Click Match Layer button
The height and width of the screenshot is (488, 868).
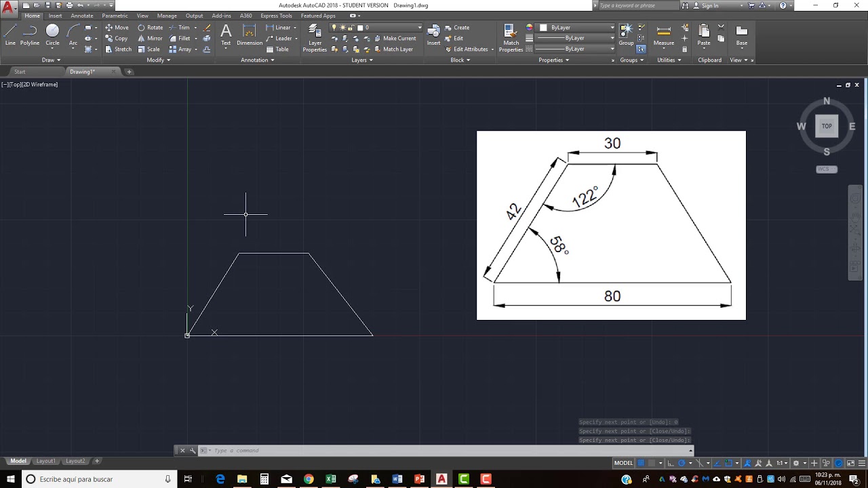(x=393, y=49)
